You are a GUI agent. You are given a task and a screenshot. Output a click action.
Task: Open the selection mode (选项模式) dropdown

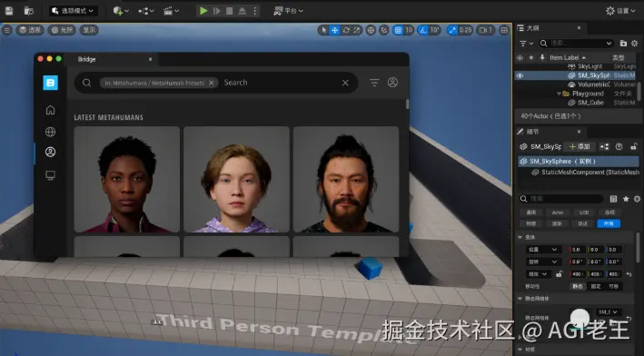click(73, 11)
